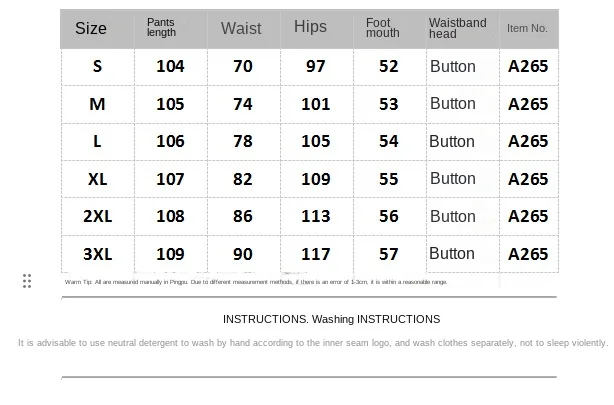Screen dimensions: 614x405
Task: Select the L waist value 78
Action: point(243,141)
